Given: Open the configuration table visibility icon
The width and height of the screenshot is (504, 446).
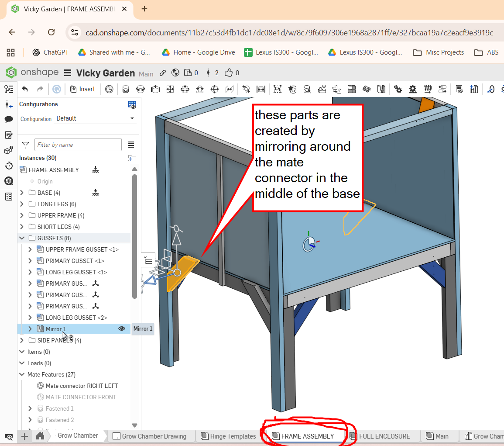Looking at the screenshot, I should point(132,104).
